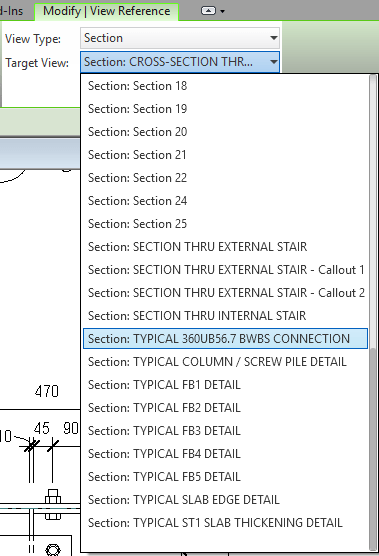Select Section: TYPICAL FB4 DETAIL
Image resolution: width=379 pixels, height=556 pixels.
coord(225,454)
